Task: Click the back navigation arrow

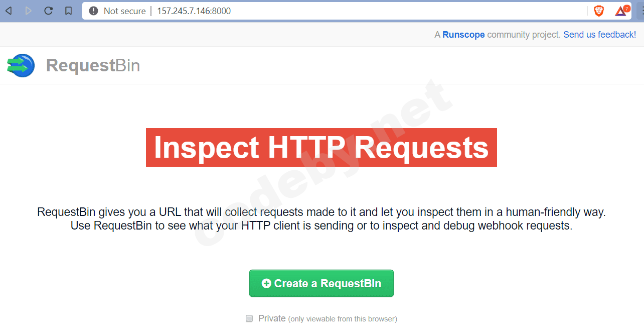Action: (x=9, y=10)
